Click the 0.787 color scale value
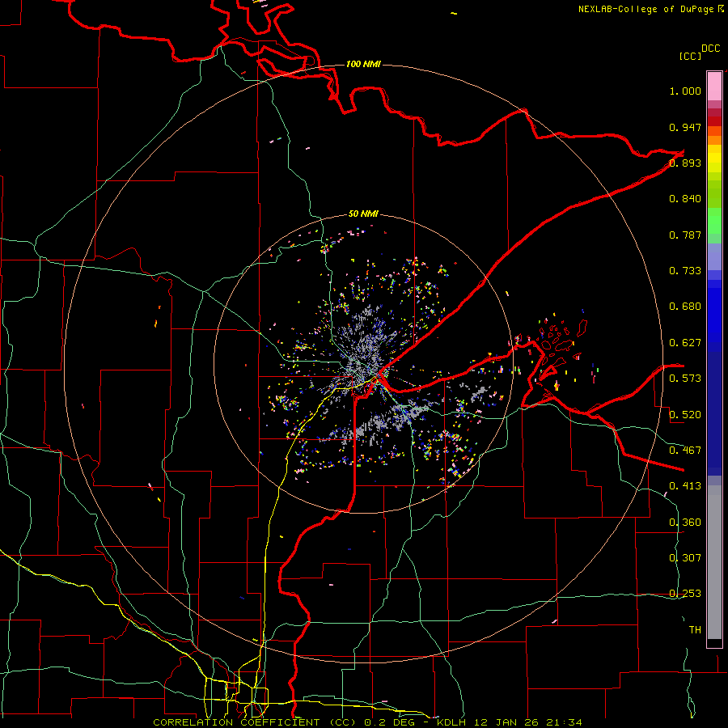This screenshot has height=728, width=728. (685, 235)
